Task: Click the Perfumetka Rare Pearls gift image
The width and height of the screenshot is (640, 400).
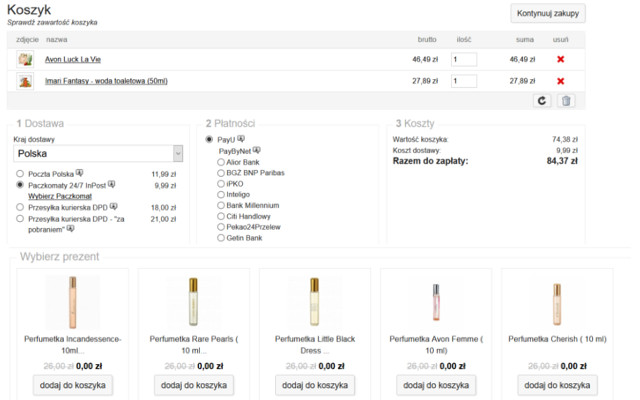Action: (193, 302)
